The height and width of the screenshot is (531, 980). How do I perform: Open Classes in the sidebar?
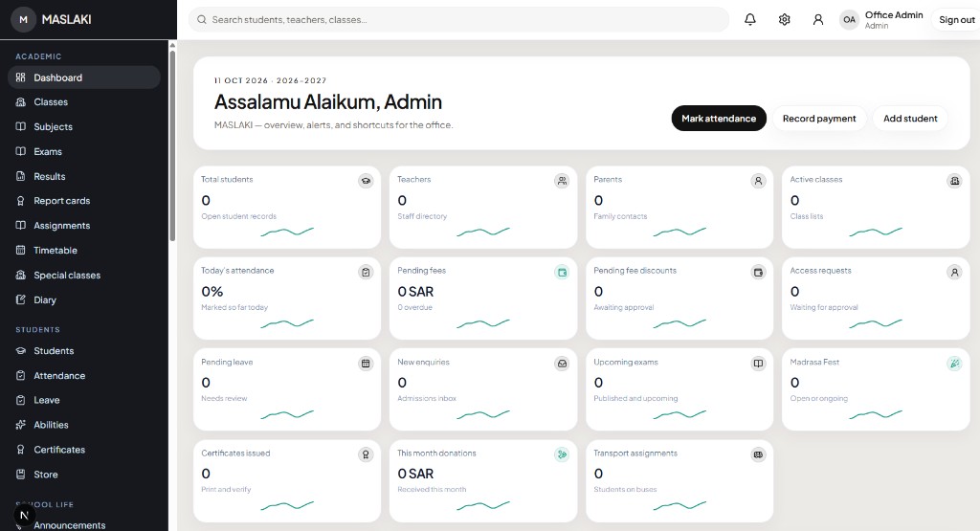click(x=84, y=101)
